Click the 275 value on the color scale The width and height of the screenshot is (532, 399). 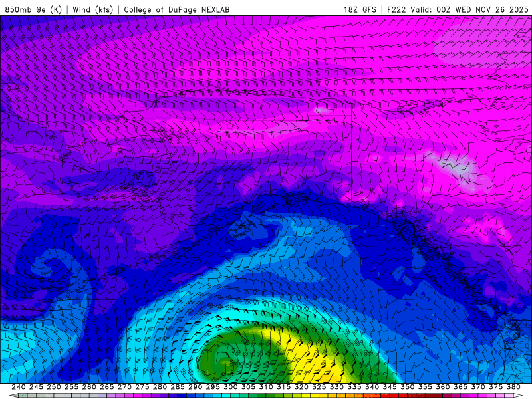[142, 387]
